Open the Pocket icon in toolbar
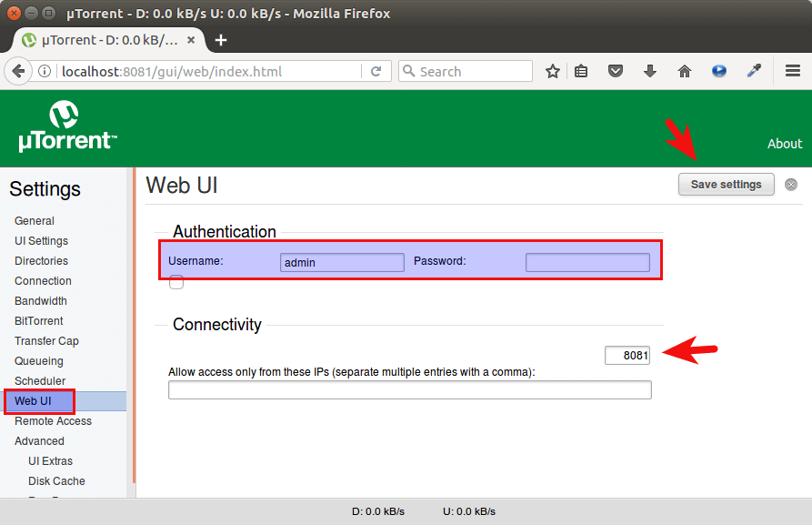This screenshot has height=525, width=812. pos(616,71)
